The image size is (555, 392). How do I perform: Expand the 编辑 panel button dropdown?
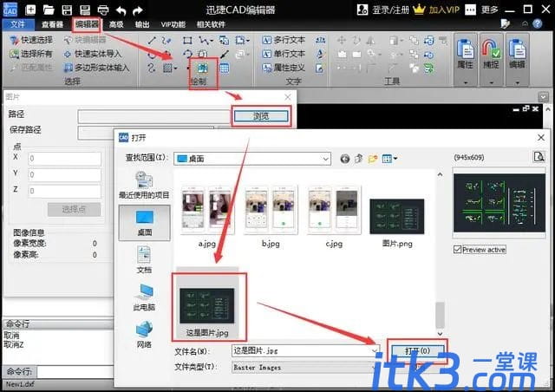click(x=518, y=82)
